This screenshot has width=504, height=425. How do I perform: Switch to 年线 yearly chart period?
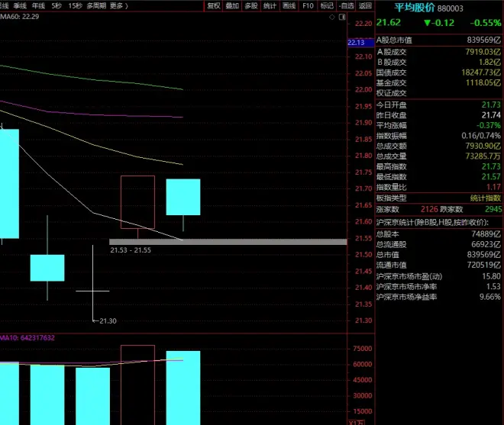tap(38, 5)
